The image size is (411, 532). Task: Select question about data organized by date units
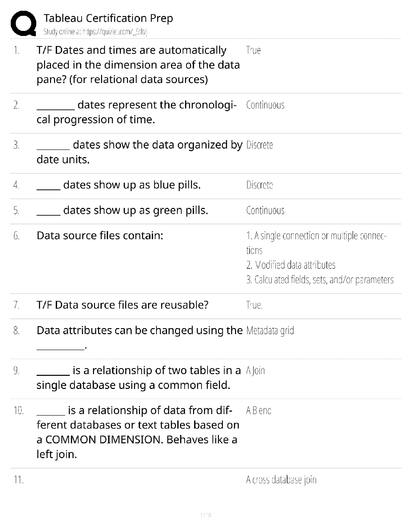point(139,152)
